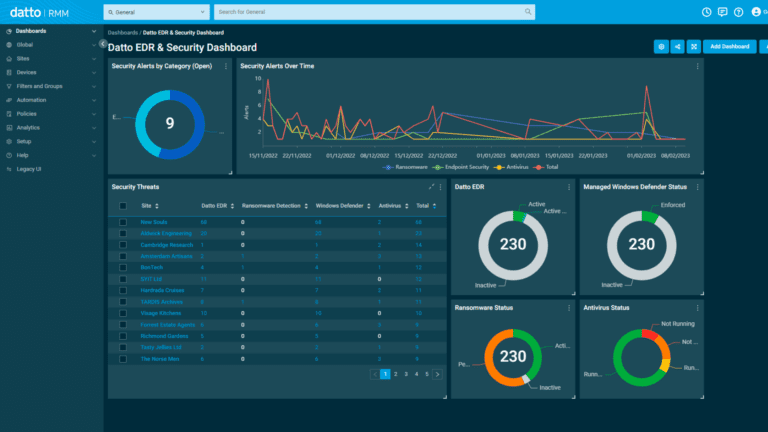Open the kebab menu of Antivirus Status widget
768x432 pixels.
697,308
